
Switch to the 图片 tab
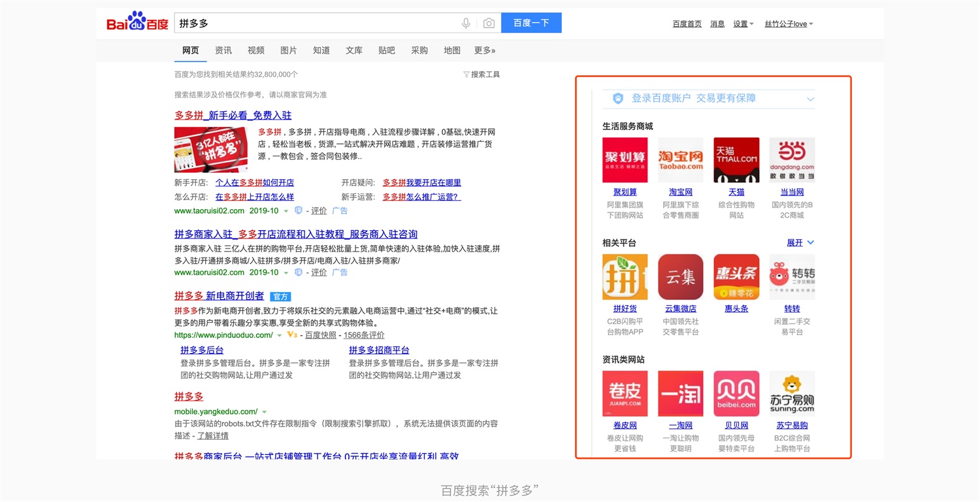[289, 50]
